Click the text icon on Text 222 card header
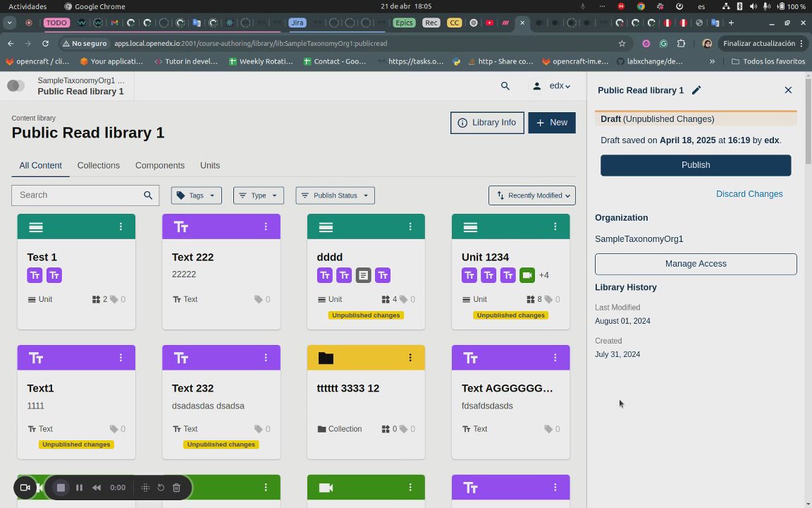 180,226
